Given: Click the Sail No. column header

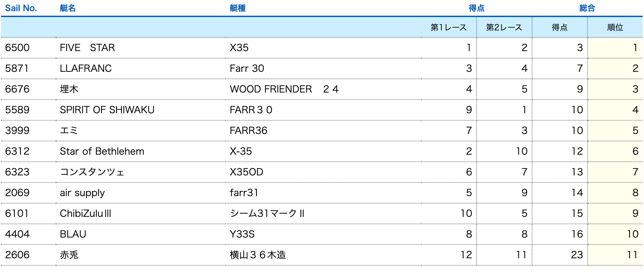Looking at the screenshot, I should click(21, 8).
